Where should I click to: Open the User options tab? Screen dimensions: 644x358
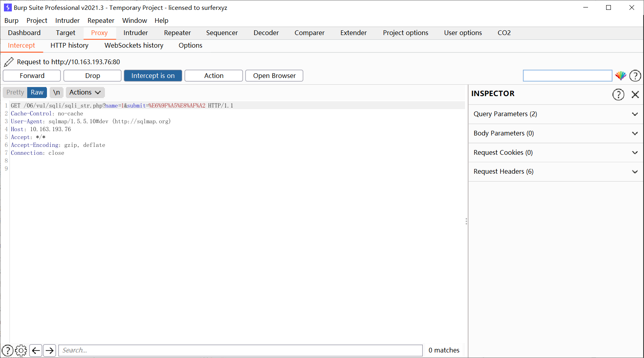click(x=463, y=33)
